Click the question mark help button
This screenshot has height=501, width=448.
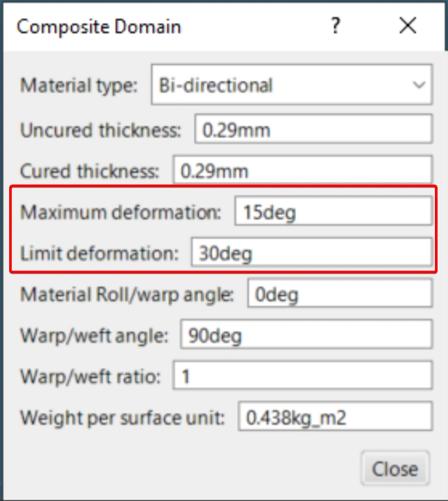335,26
